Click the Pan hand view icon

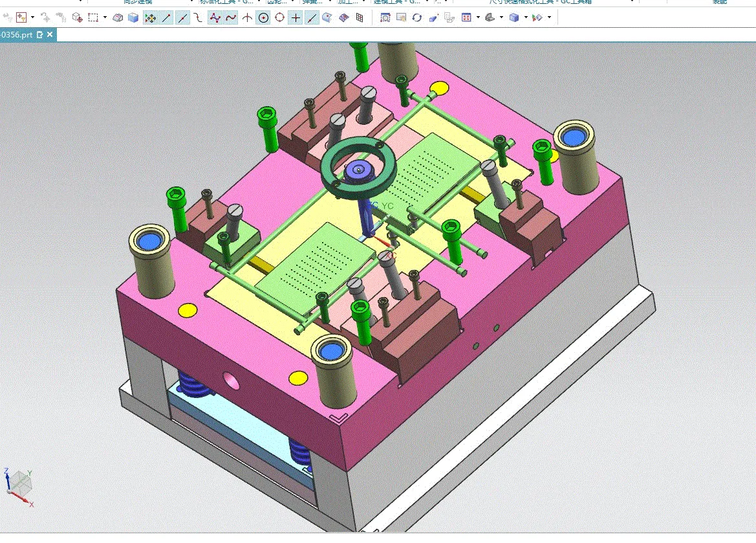(x=401, y=18)
